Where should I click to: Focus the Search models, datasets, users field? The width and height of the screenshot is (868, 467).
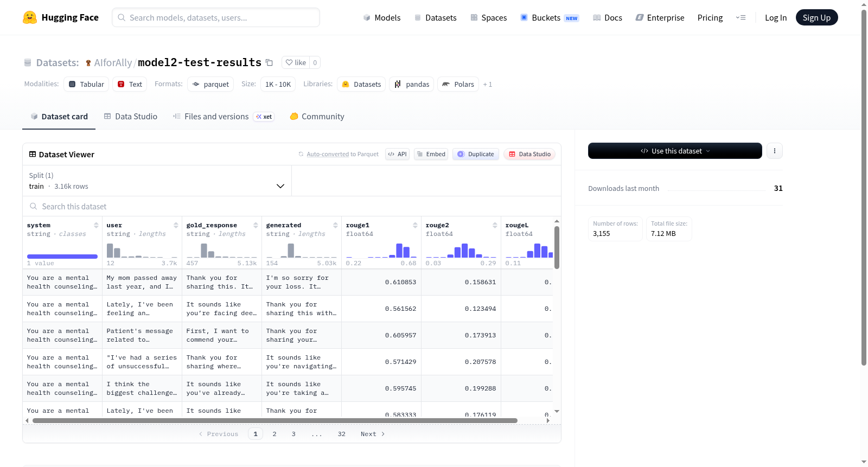216,17
